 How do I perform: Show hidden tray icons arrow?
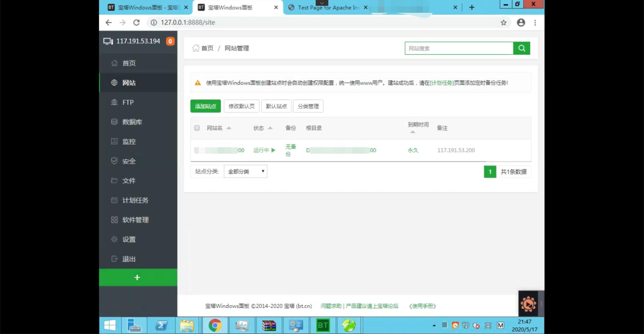point(434,325)
